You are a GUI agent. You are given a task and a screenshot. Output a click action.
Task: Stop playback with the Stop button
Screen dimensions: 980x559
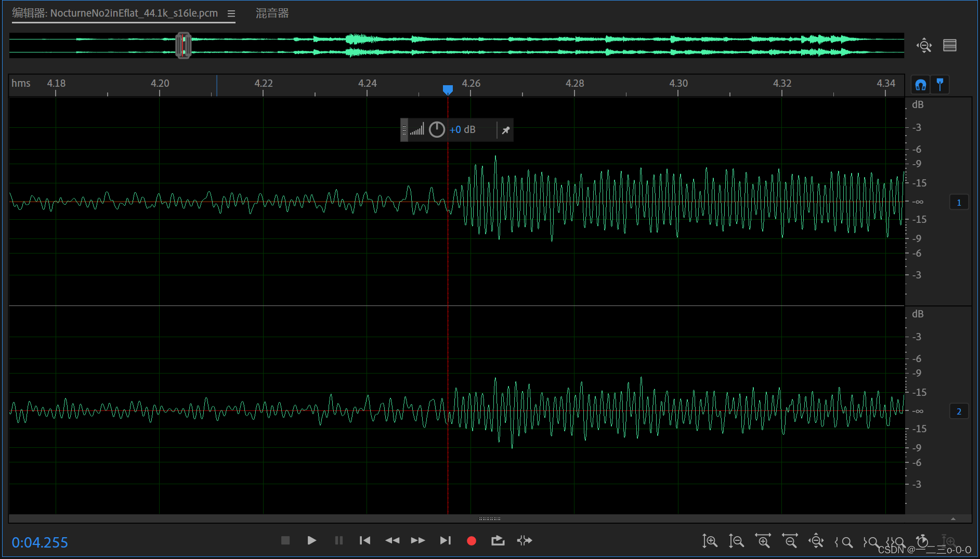coord(285,540)
